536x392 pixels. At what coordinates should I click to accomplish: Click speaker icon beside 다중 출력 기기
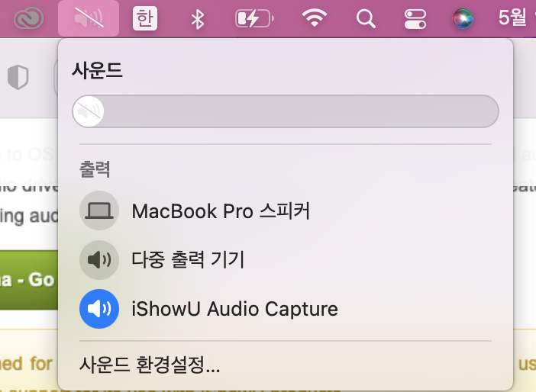(x=99, y=260)
